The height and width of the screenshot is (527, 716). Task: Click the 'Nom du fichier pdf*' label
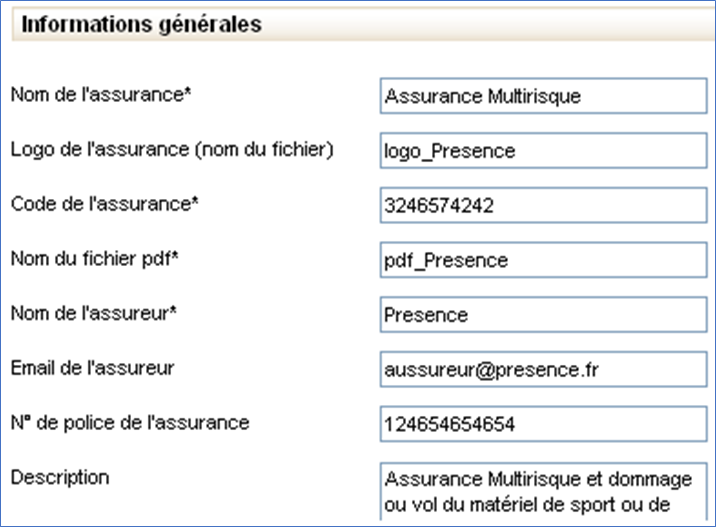pyautogui.click(x=101, y=258)
